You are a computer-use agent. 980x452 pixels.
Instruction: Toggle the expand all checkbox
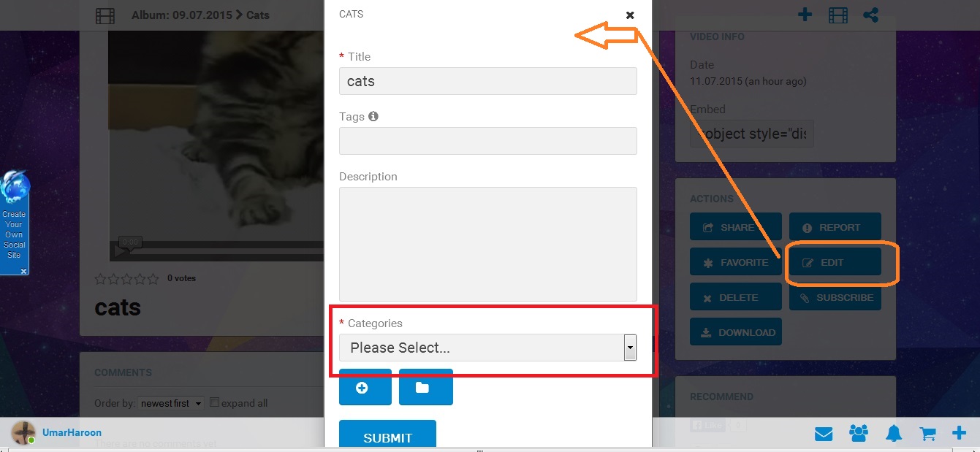point(214,402)
